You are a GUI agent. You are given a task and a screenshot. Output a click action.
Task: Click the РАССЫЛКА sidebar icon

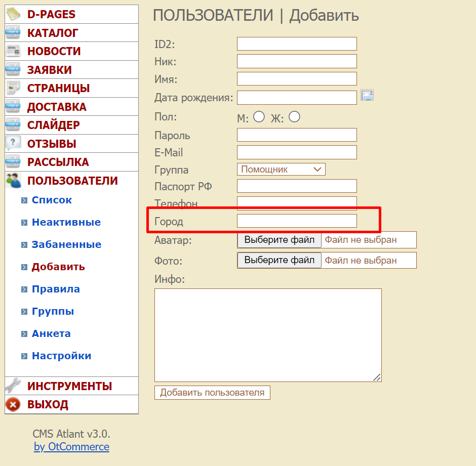click(x=13, y=162)
